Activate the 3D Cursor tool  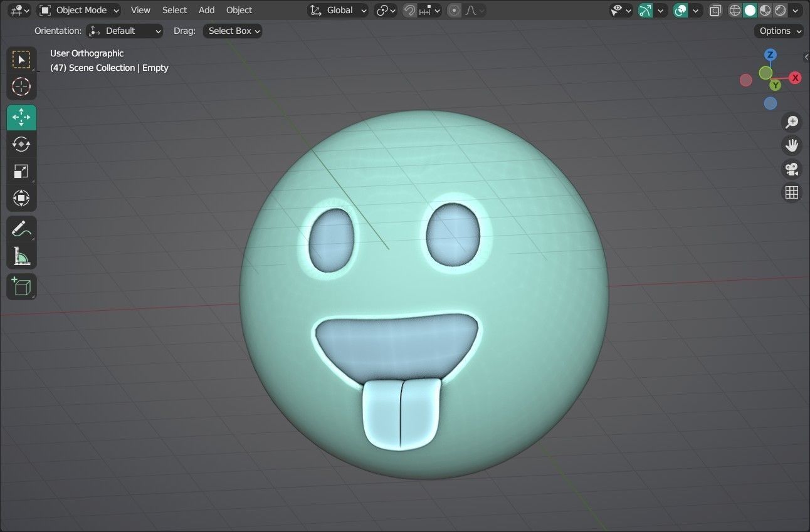[x=21, y=86]
